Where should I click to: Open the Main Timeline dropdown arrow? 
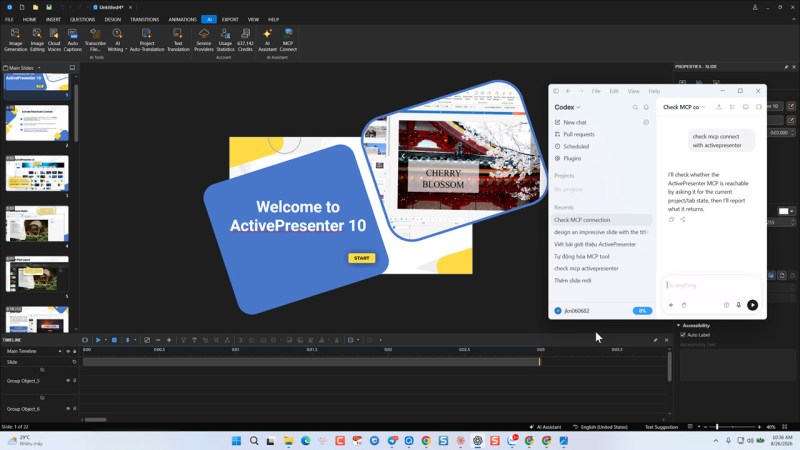pyautogui.click(x=60, y=351)
